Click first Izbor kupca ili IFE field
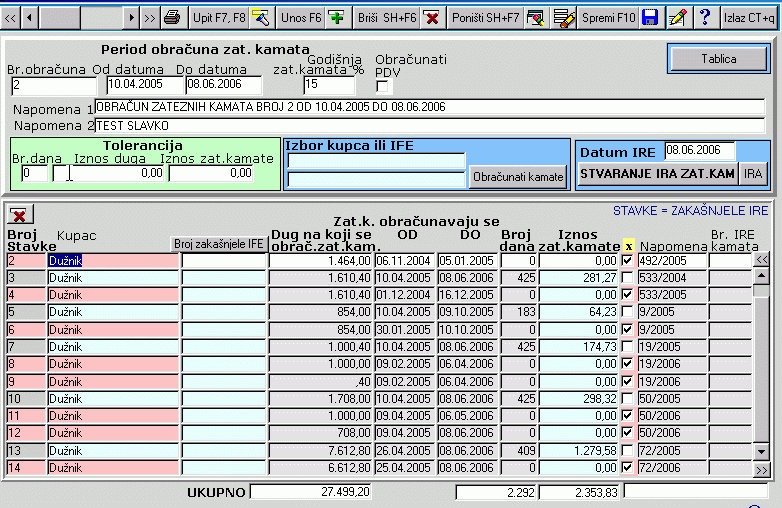 [x=377, y=161]
